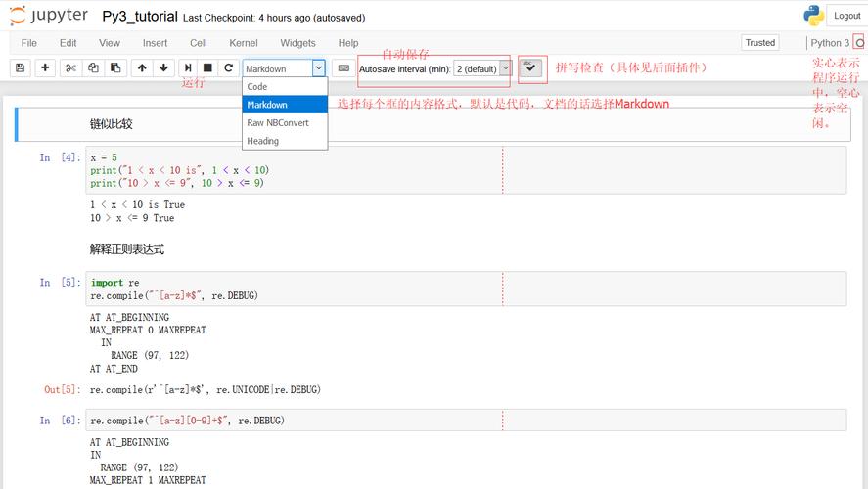
Task: Open the Insert menu
Action: tap(155, 43)
